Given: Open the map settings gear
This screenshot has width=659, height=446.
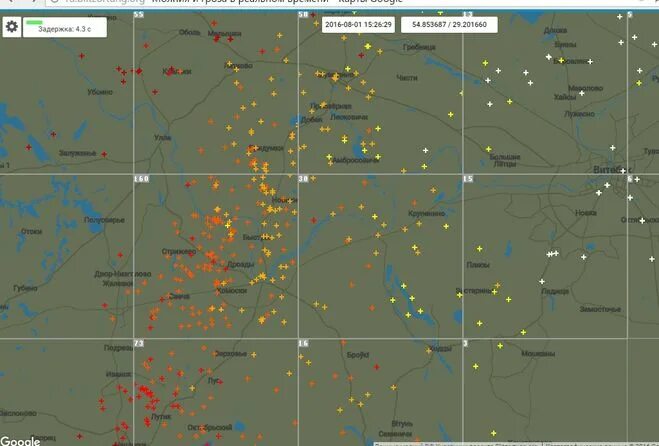Looking at the screenshot, I should point(12,27).
